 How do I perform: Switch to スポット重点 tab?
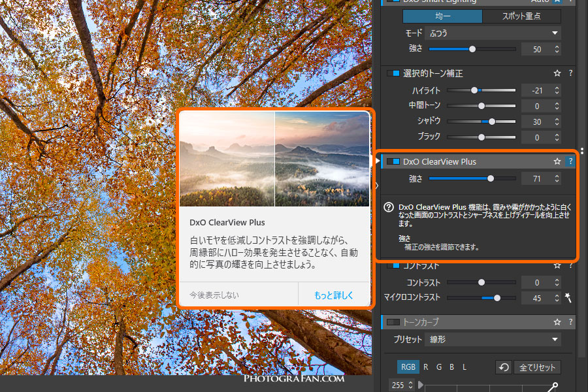point(521,16)
